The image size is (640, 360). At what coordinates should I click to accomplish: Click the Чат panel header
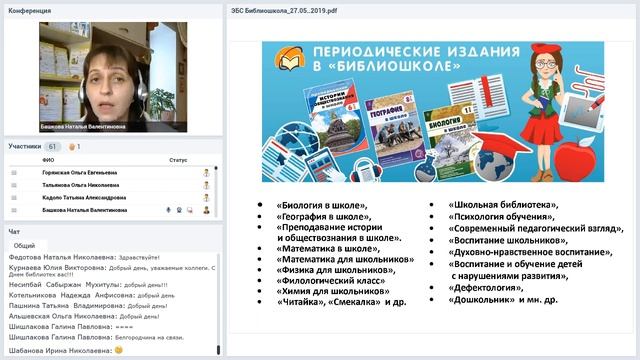(14, 231)
